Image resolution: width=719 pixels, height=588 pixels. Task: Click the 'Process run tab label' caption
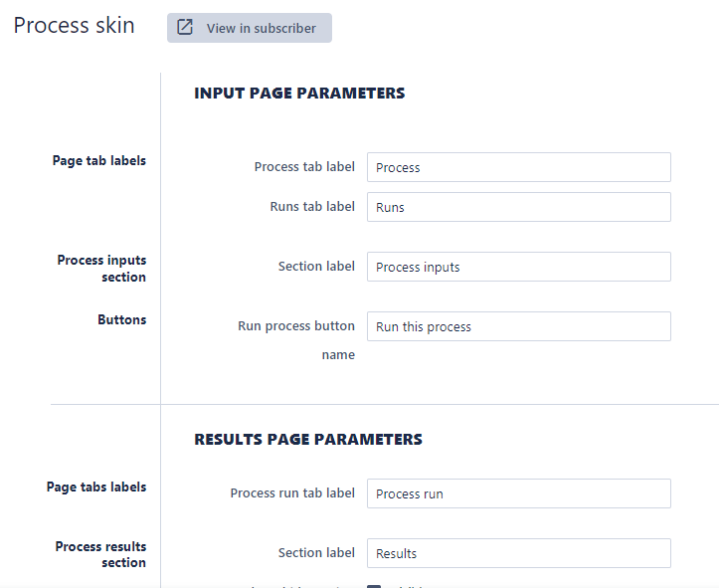pyautogui.click(x=291, y=493)
